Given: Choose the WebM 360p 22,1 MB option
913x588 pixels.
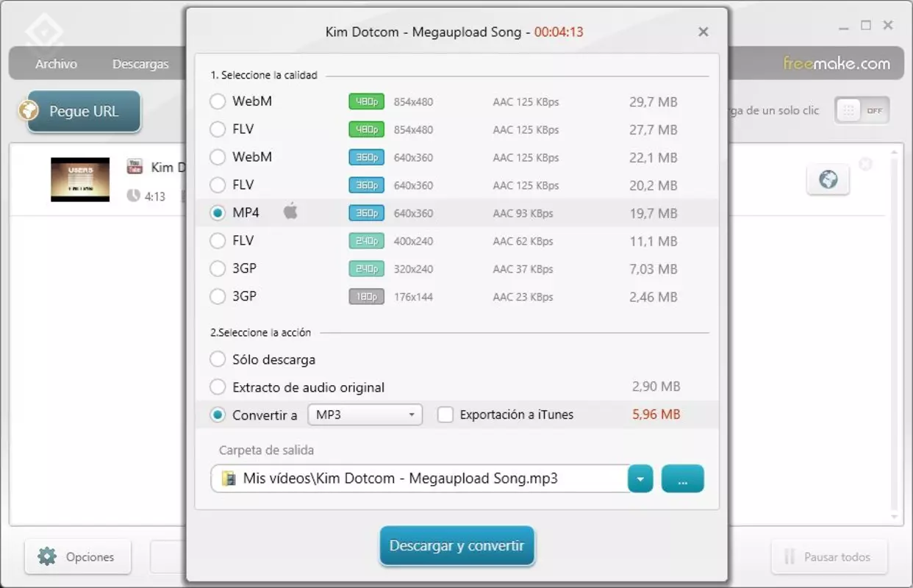Looking at the screenshot, I should coord(218,157).
